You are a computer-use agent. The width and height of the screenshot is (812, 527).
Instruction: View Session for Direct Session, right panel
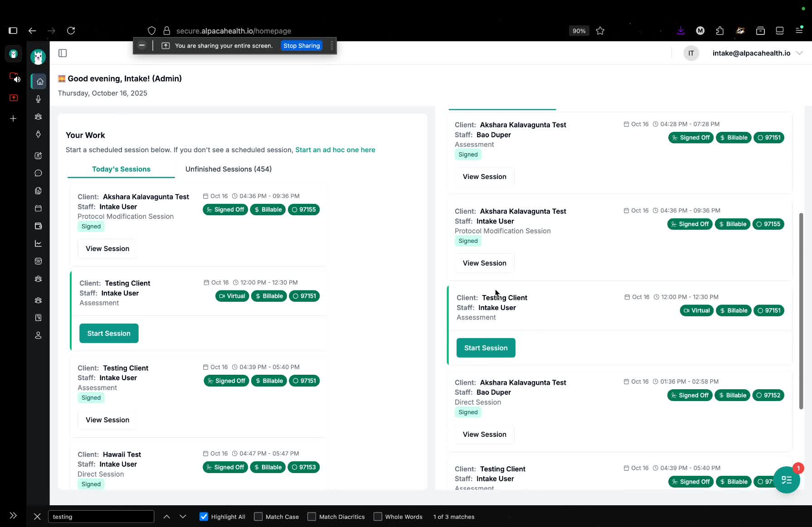coord(485,435)
